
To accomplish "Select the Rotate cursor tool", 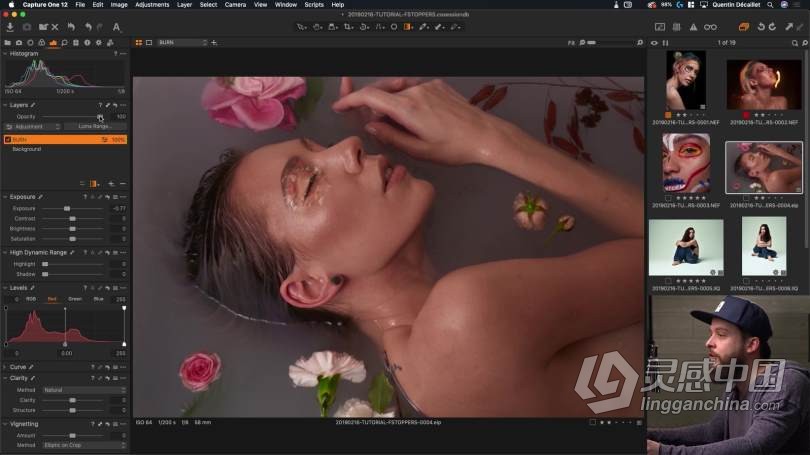I will (364, 27).
